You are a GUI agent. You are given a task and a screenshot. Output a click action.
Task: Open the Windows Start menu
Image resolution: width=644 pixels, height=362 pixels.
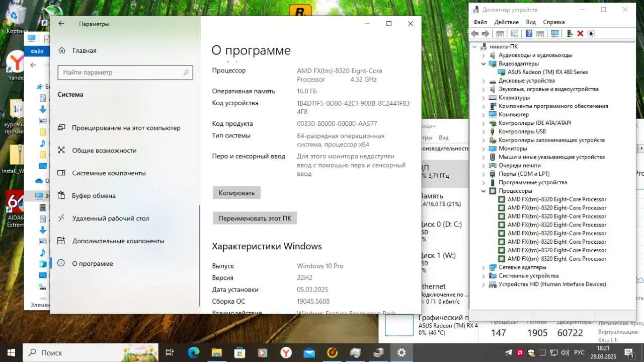point(11,352)
